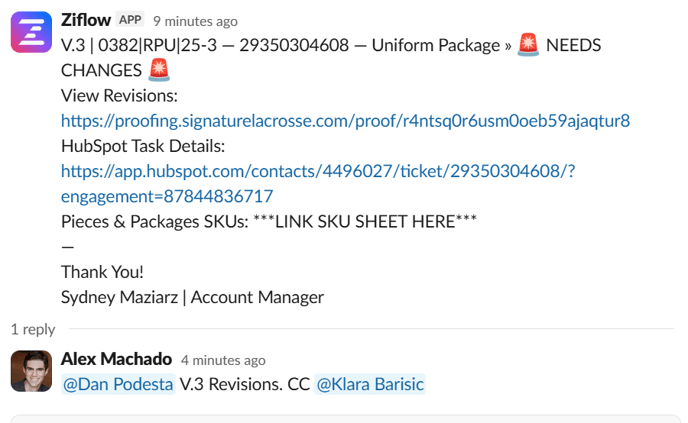Screen dimensions: 688x423
Task: Click the Alex Machado sender name
Action: pos(116,359)
